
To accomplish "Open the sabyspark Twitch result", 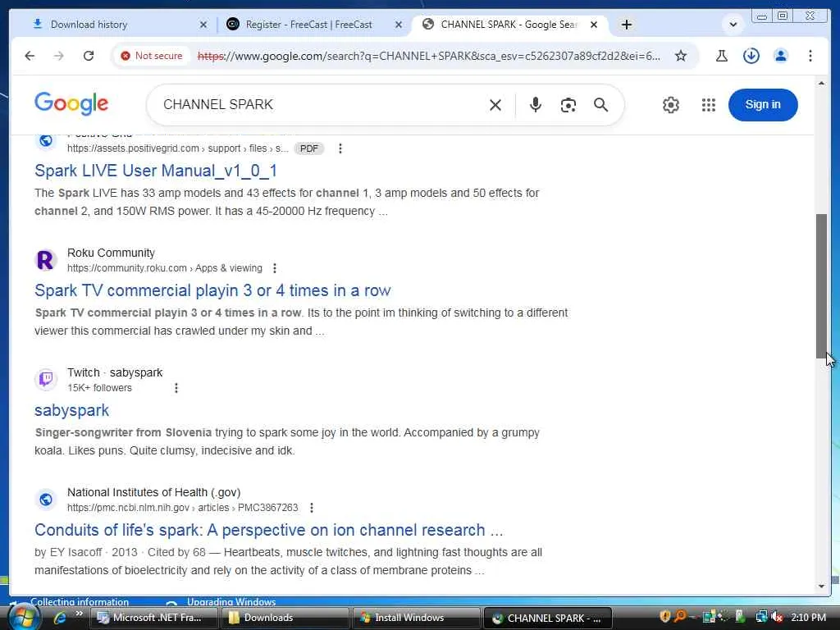I will 72,410.
